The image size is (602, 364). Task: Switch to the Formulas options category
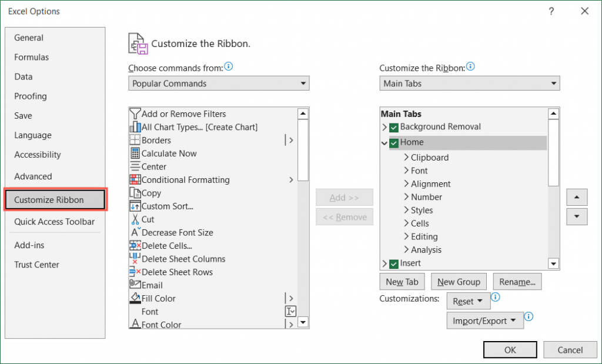(32, 57)
